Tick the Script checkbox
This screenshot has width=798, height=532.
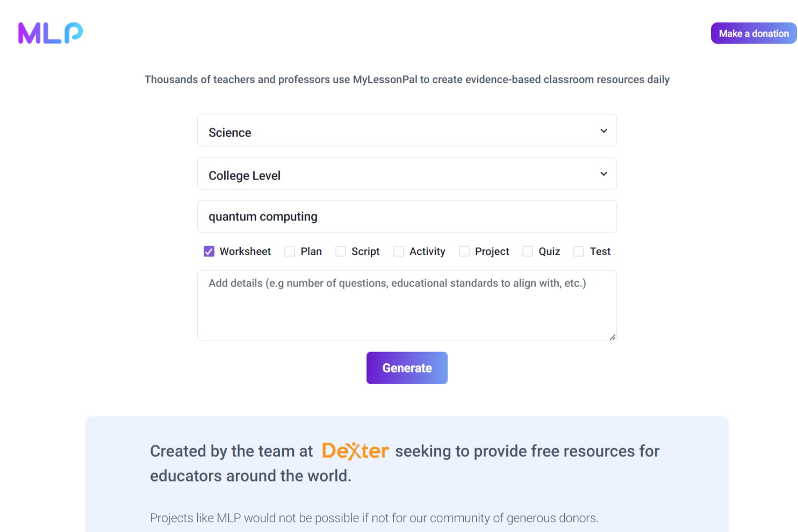(x=341, y=251)
